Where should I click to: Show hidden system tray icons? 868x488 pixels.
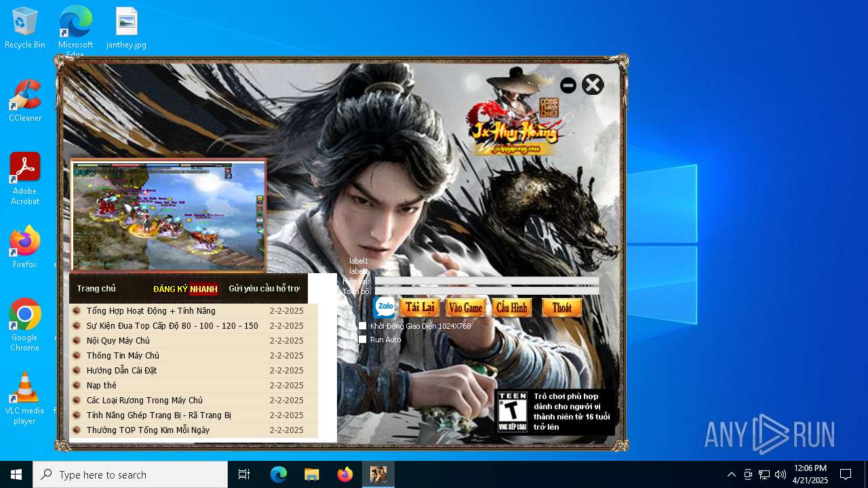(x=731, y=474)
